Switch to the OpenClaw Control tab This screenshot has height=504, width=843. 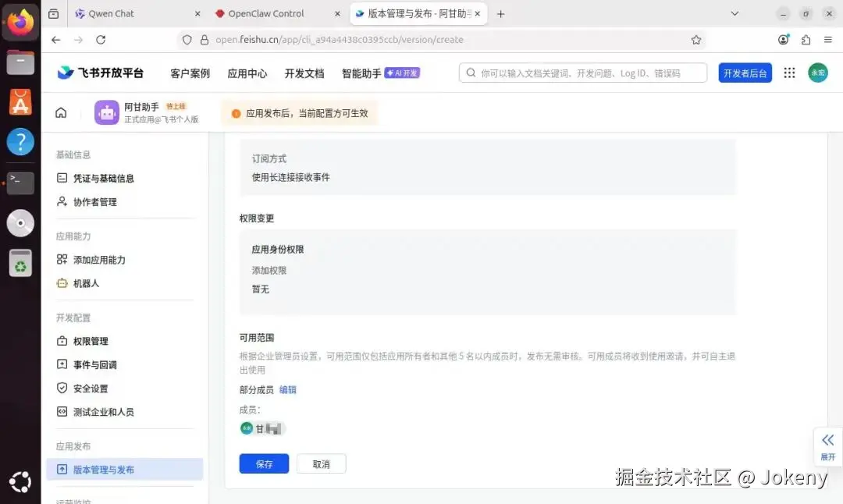point(278,13)
